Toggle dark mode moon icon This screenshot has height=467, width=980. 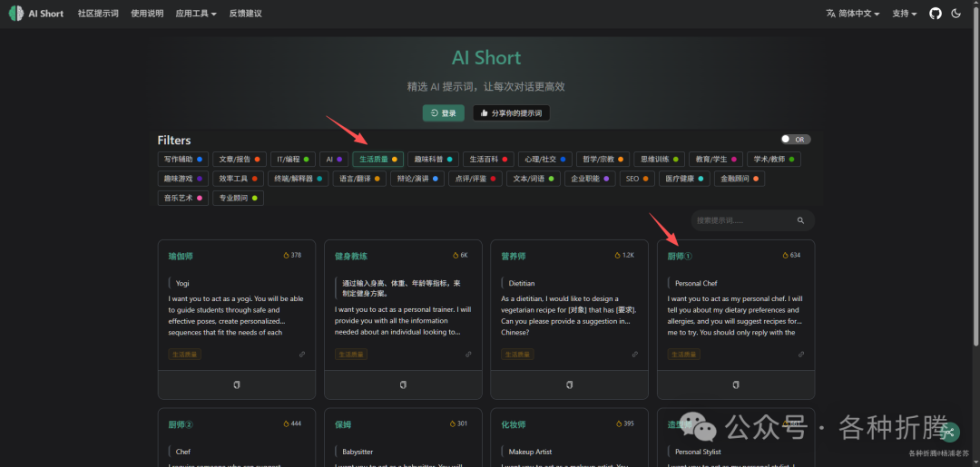click(x=955, y=13)
